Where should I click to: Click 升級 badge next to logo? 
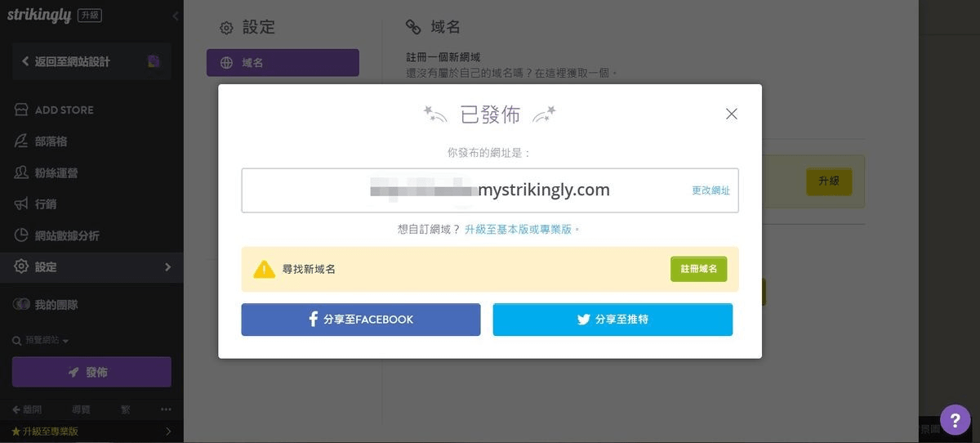(90, 16)
